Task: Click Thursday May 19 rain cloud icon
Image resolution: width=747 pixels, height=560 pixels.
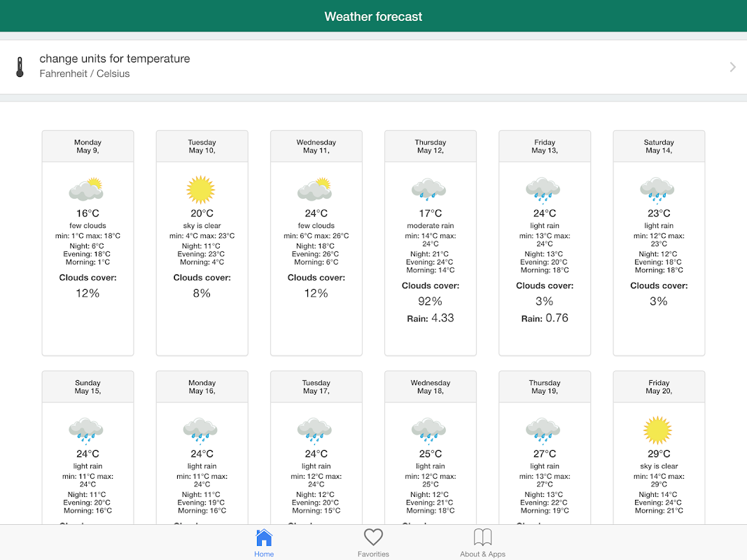Action: [x=543, y=430]
